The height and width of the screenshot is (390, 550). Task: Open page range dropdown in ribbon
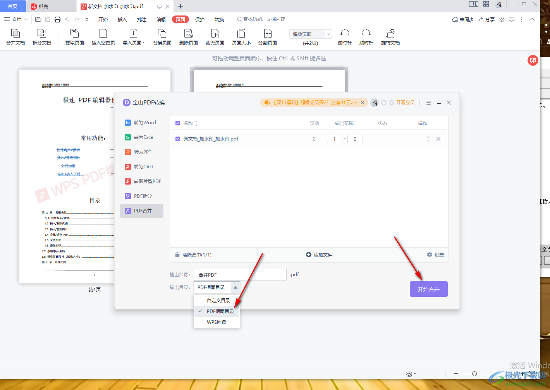click(310, 34)
